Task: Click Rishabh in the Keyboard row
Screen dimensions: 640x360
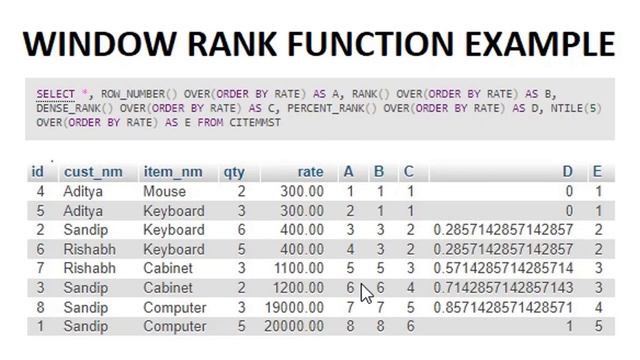Action: tap(89, 249)
